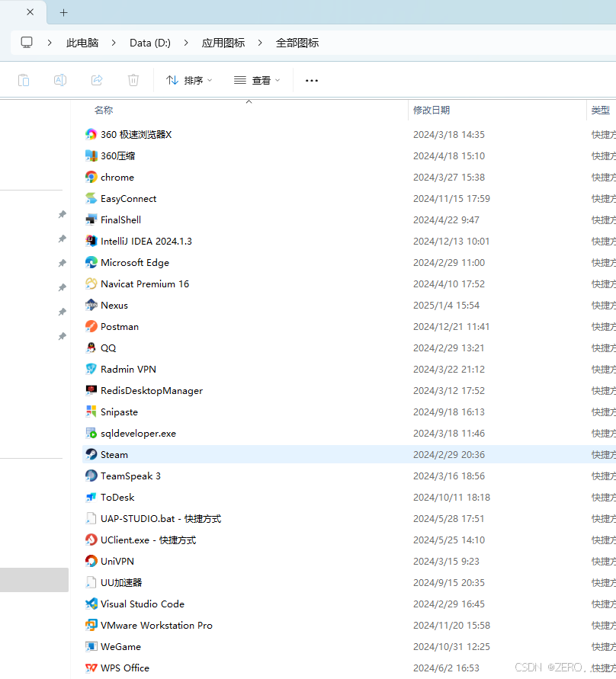Viewport: 616px width, 679px height.
Task: Click the RedisDesktopManager icon
Action: tap(91, 390)
